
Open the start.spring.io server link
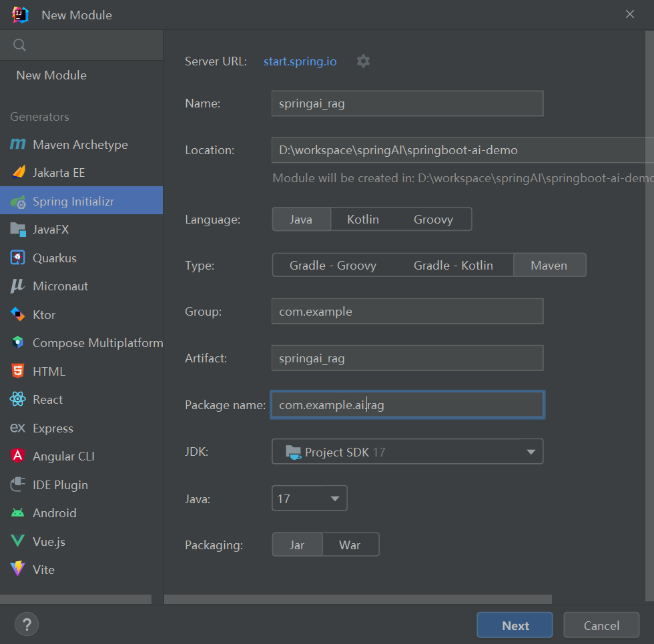300,61
